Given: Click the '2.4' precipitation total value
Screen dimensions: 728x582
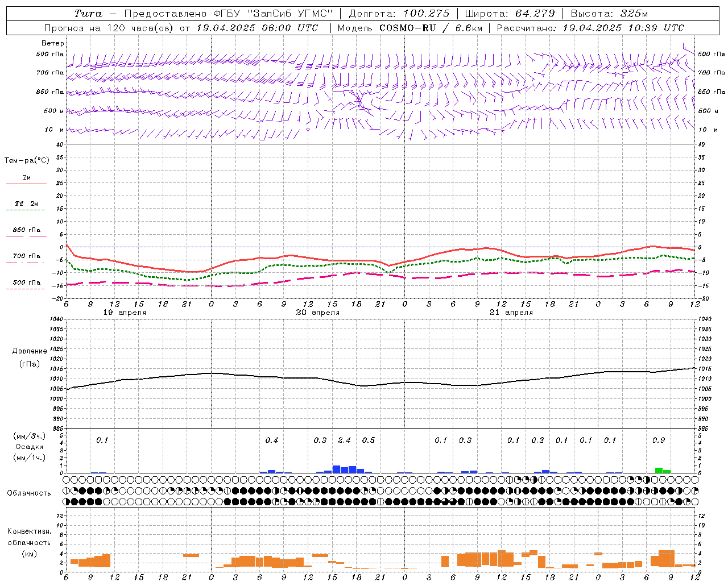Looking at the screenshot, I should coord(344,440).
